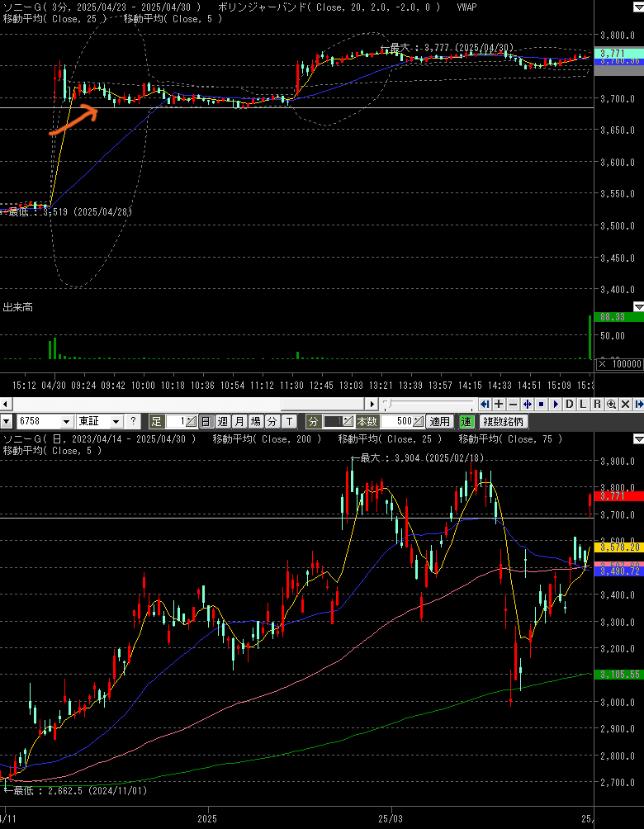Click the X icon beside 100000 volume scale
The image size is (644, 829).
pos(603,364)
